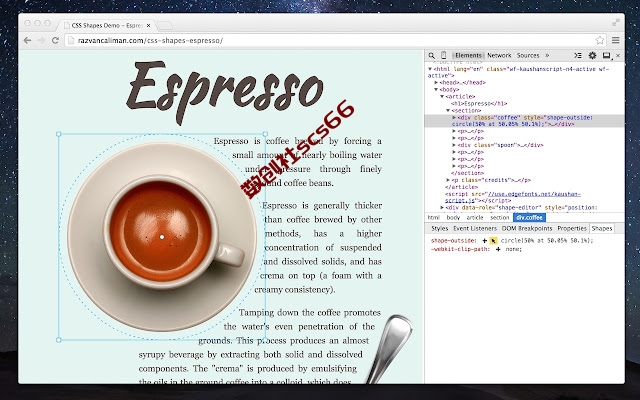Close DevTools panel with X

tap(618, 56)
